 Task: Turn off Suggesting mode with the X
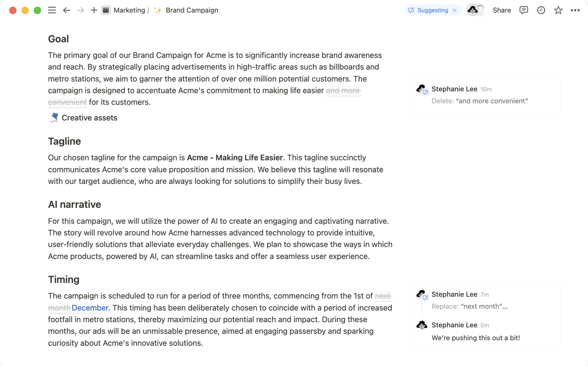click(454, 10)
